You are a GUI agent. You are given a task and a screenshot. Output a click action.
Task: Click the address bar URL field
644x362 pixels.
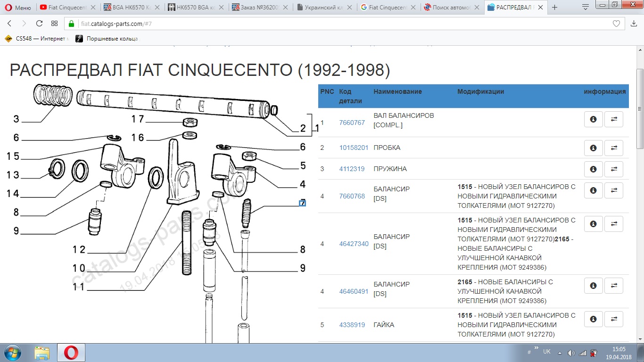(330, 24)
